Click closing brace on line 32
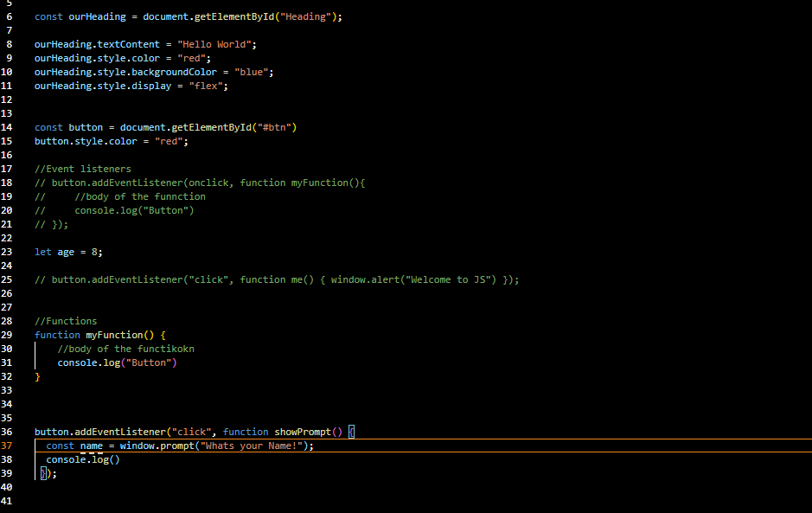Screen dimensions: 812x513 [37, 376]
